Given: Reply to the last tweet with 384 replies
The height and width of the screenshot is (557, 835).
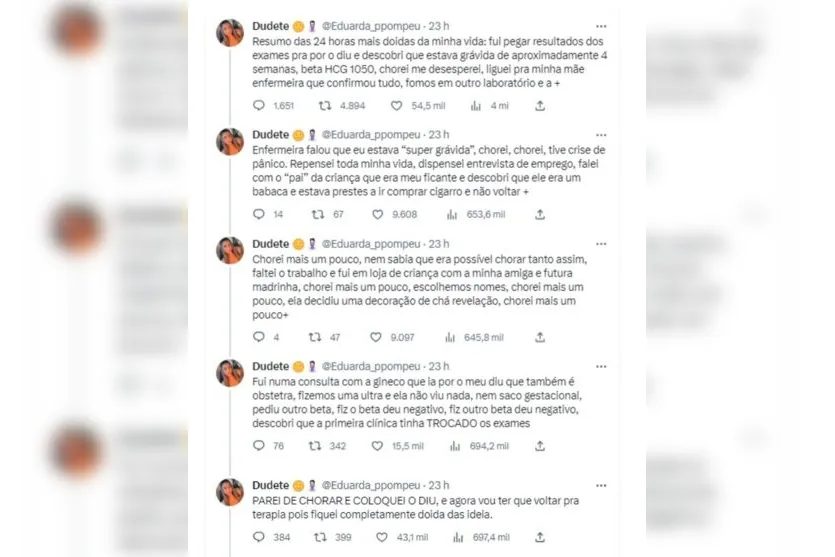Looking at the screenshot, I should [x=259, y=537].
